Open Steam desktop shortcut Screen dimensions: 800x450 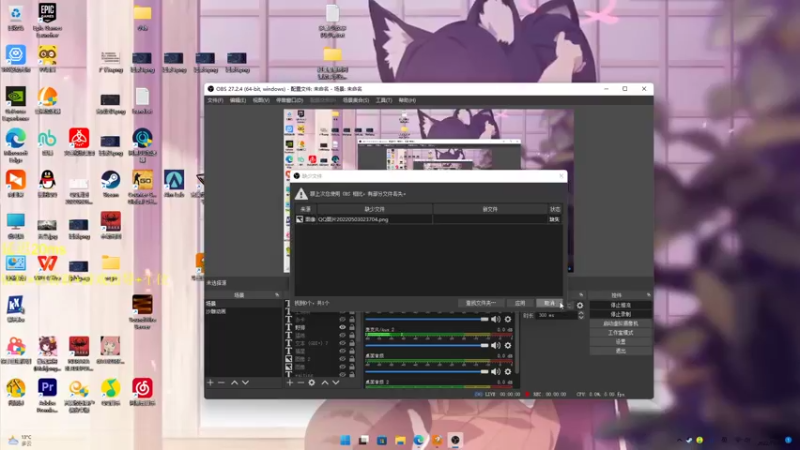click(110, 184)
